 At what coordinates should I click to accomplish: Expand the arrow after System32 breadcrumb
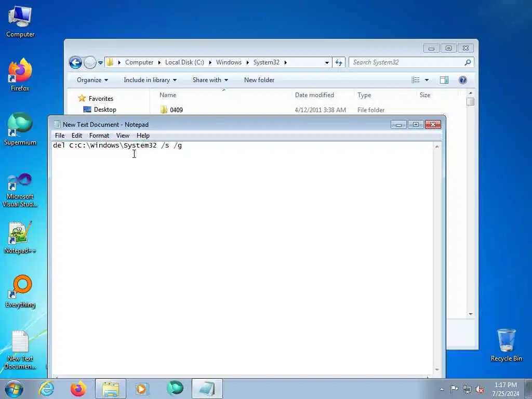286,63
